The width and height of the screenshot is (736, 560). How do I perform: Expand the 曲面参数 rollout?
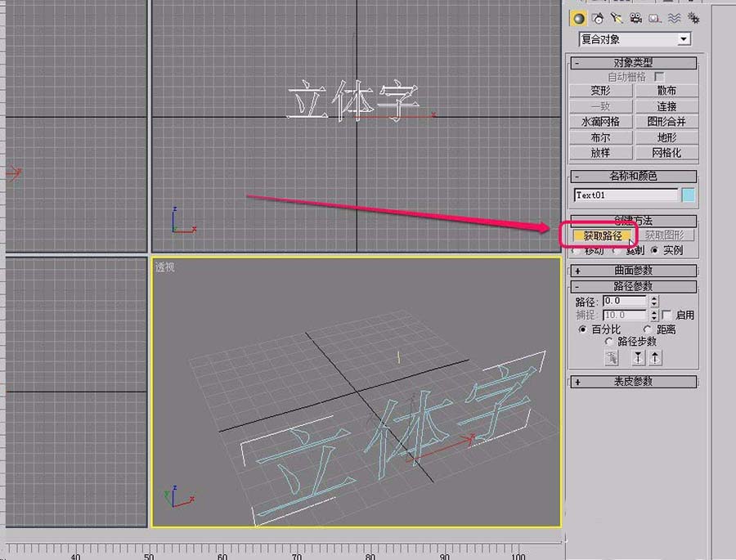point(632,270)
